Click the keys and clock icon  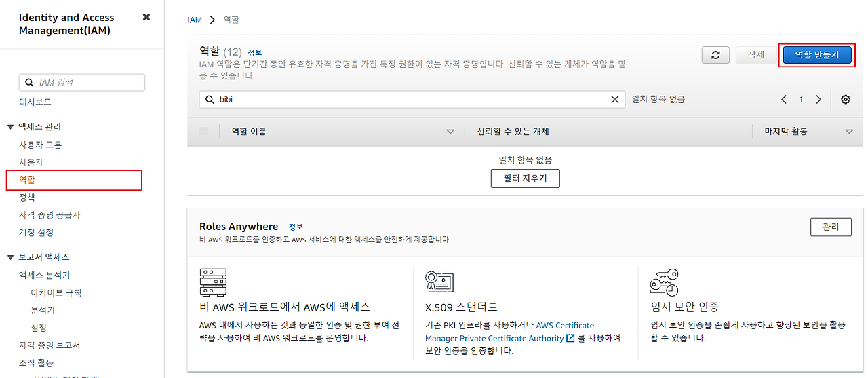[664, 282]
